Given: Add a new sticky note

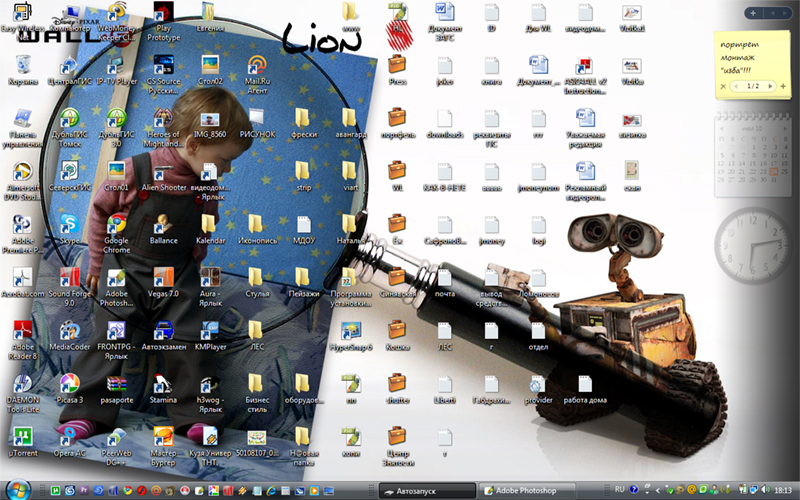Looking at the screenshot, I should 783,86.
